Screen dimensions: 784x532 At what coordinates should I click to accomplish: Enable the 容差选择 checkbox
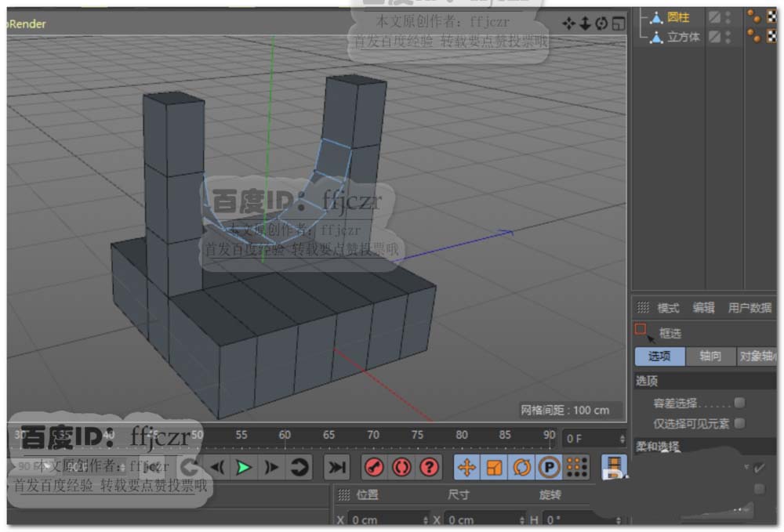[739, 403]
